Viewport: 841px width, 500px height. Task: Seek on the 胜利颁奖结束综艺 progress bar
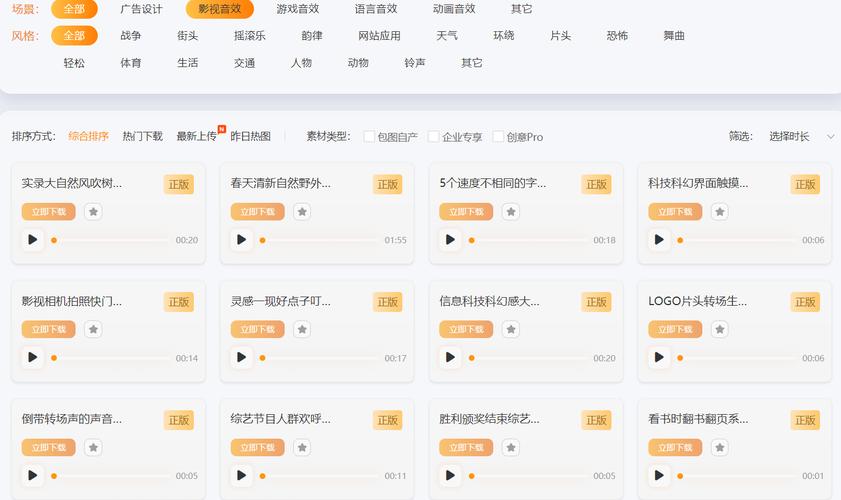(528, 476)
